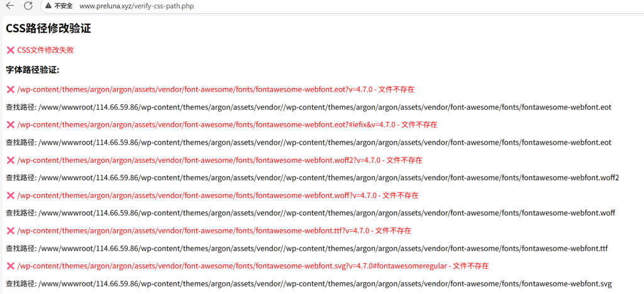Click the red X beside CSS文件修改失败
This screenshot has height=294, width=644.
point(10,50)
